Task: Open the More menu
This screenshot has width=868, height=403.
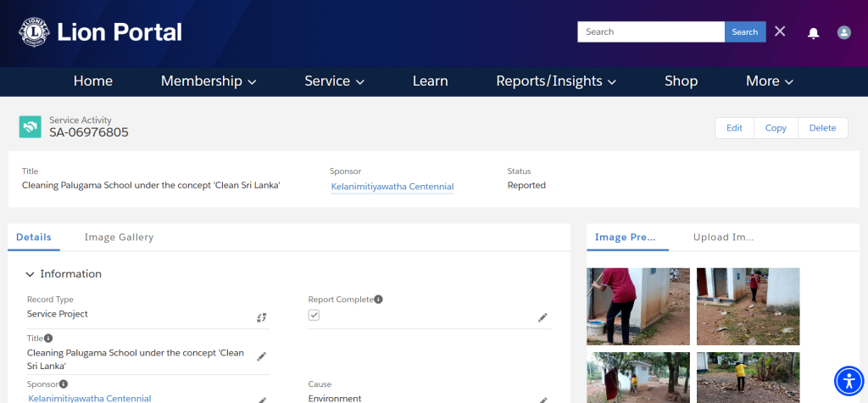Action: pyautogui.click(x=770, y=81)
